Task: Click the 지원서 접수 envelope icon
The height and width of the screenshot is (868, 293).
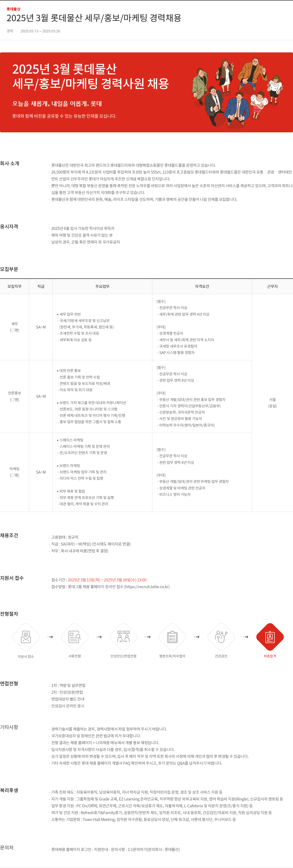Action: click(x=26, y=637)
